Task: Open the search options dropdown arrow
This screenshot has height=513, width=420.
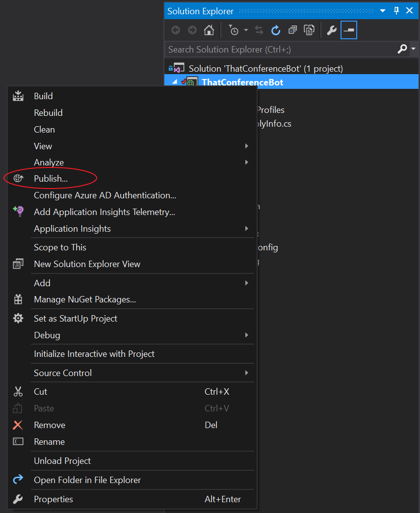Action: pos(414,49)
